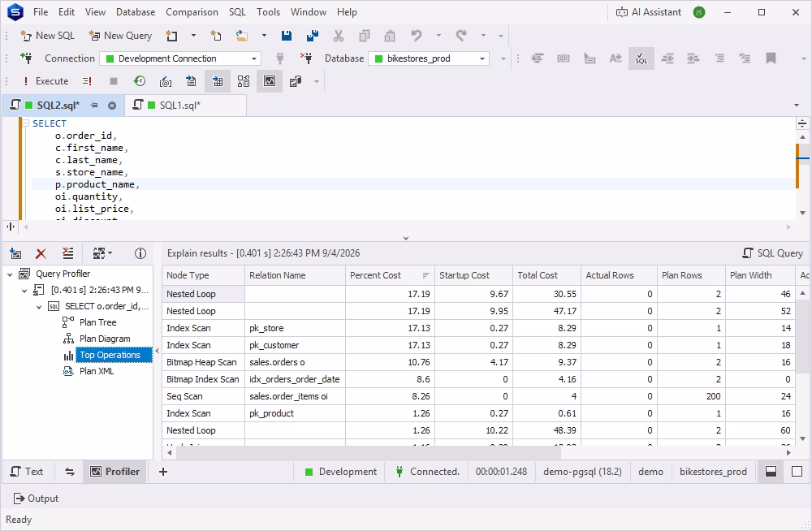Viewport: 812px width, 531px height.
Task: Open the New SQL document dropdown arrow
Action: (x=193, y=36)
